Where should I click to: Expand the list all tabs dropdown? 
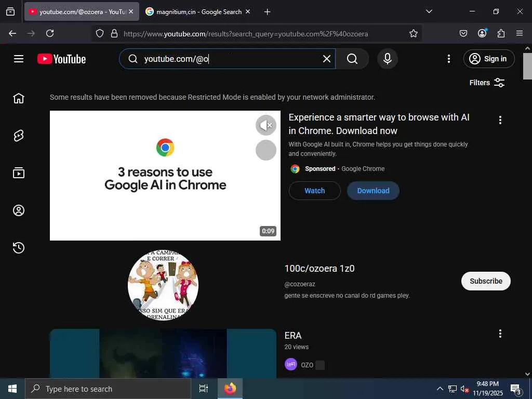pos(429,11)
